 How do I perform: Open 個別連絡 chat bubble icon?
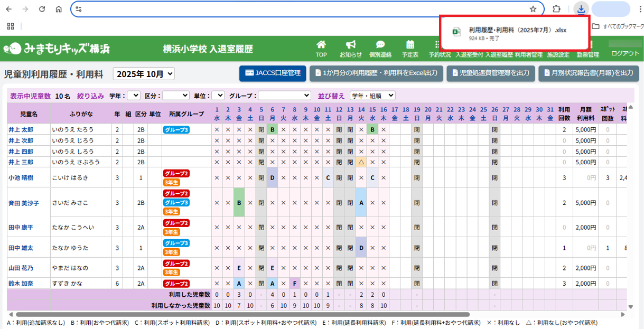click(380, 45)
